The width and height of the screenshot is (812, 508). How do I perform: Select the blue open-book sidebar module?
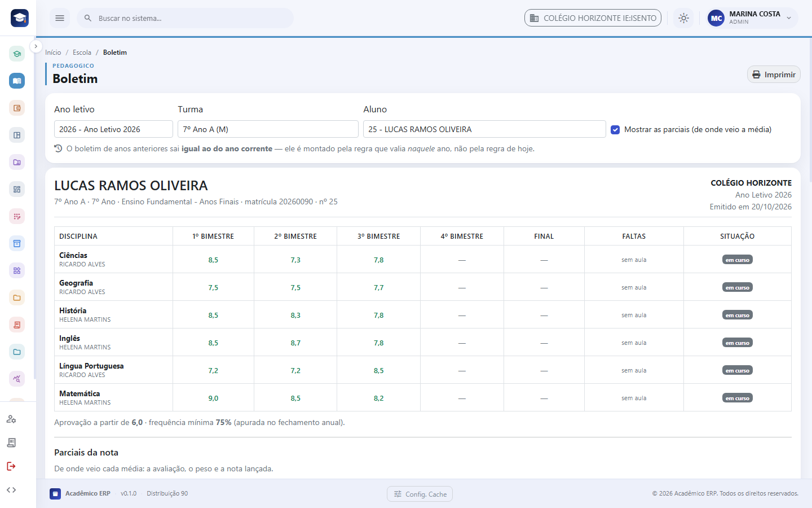tap(17, 81)
